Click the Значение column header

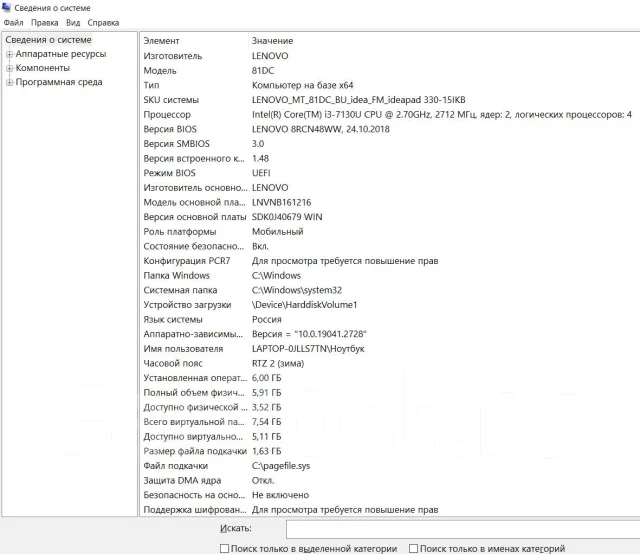pos(272,41)
